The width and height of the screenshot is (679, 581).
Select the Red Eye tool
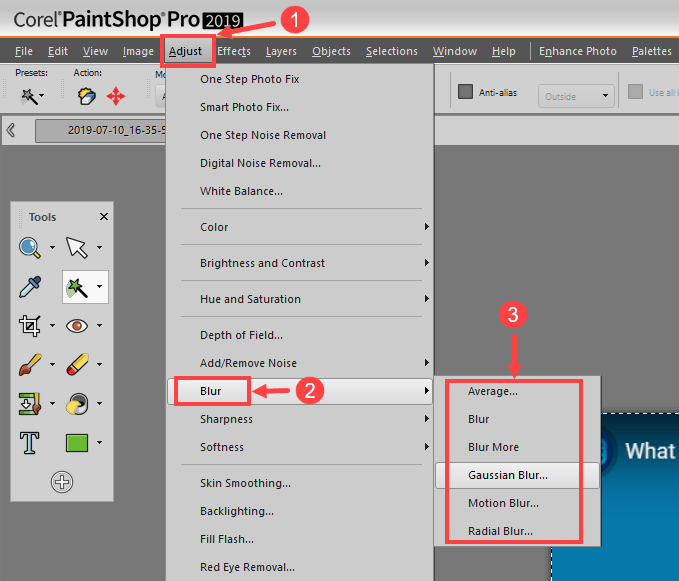[77, 326]
